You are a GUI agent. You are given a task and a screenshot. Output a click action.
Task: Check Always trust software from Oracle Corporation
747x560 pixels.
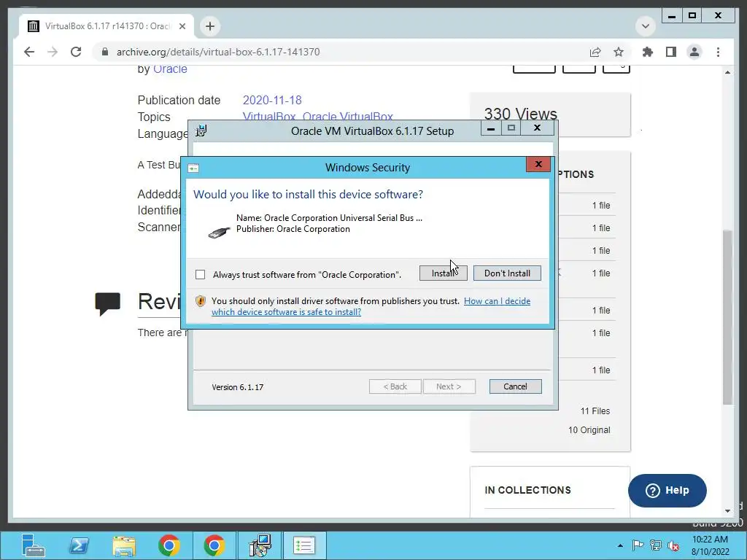point(200,275)
